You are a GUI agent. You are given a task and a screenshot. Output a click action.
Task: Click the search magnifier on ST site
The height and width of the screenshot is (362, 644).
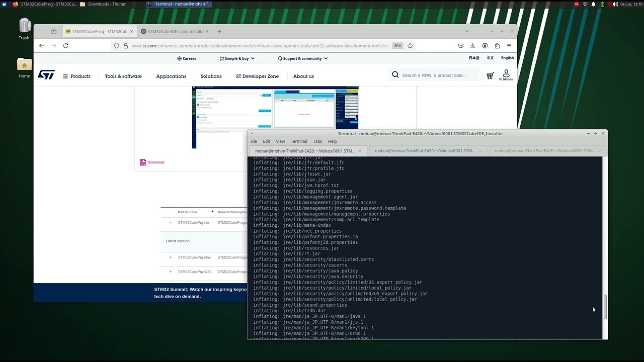pyautogui.click(x=395, y=75)
